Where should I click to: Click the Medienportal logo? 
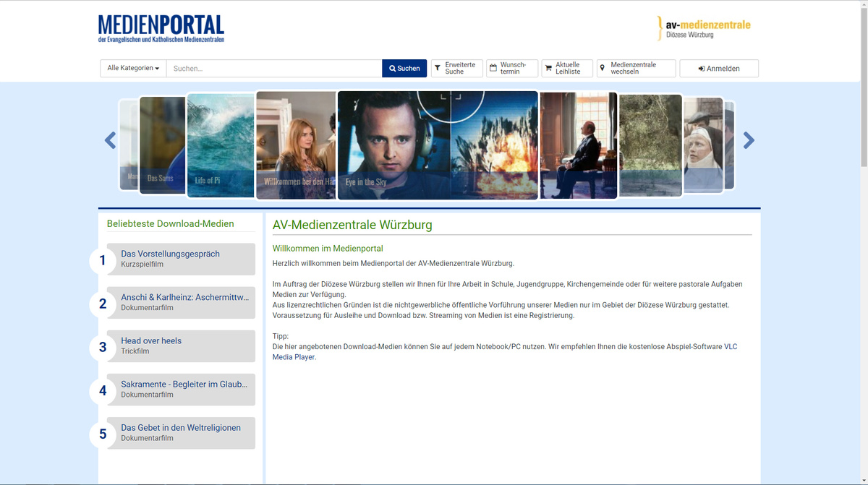pyautogui.click(x=161, y=29)
